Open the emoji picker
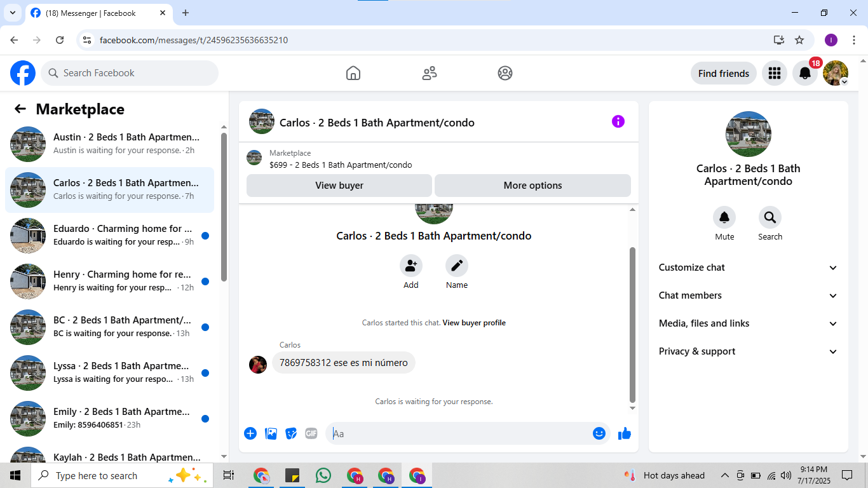868x488 pixels. click(x=599, y=433)
